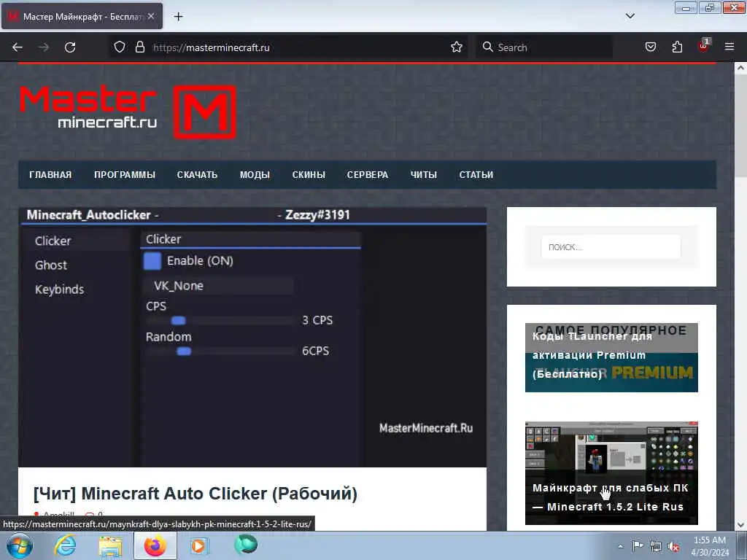Viewport: 747px width, 560px height.
Task: Open Minecraft 1.5.2 Lite Rus article card
Action: tap(611, 472)
